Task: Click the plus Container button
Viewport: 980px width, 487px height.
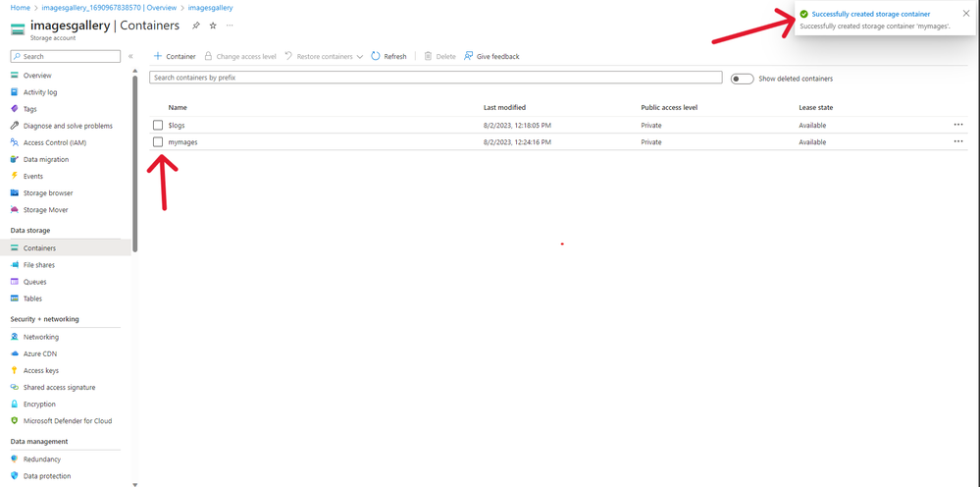Action: [x=175, y=56]
